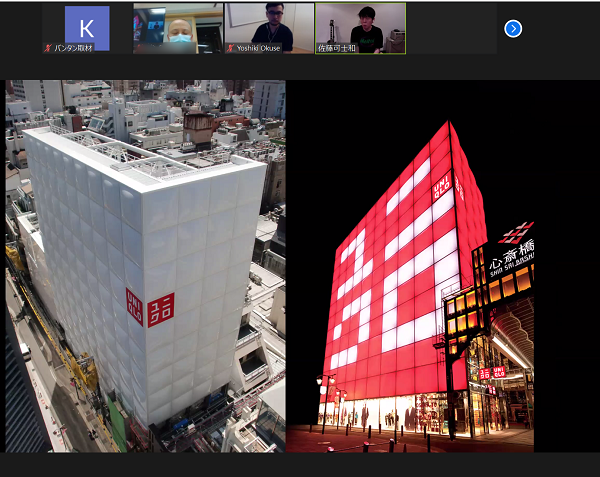Viewport: 600px width, 477px height.
Task: Click Uniqlo logo atop the red building
Action: pos(441,186)
